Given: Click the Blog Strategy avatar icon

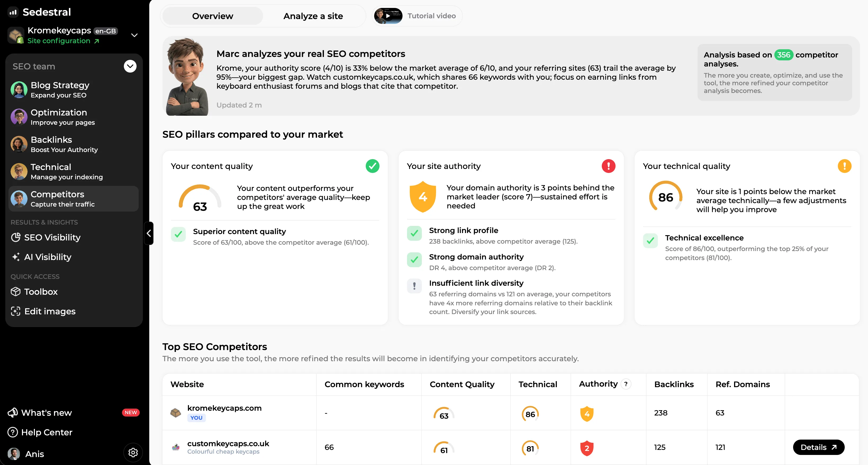Looking at the screenshot, I should pyautogui.click(x=19, y=90).
